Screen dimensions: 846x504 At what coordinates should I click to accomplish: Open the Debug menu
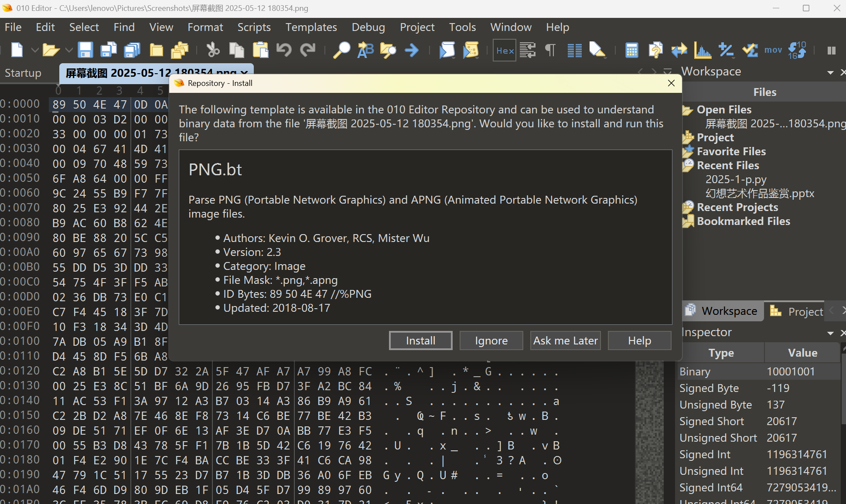pos(368,27)
